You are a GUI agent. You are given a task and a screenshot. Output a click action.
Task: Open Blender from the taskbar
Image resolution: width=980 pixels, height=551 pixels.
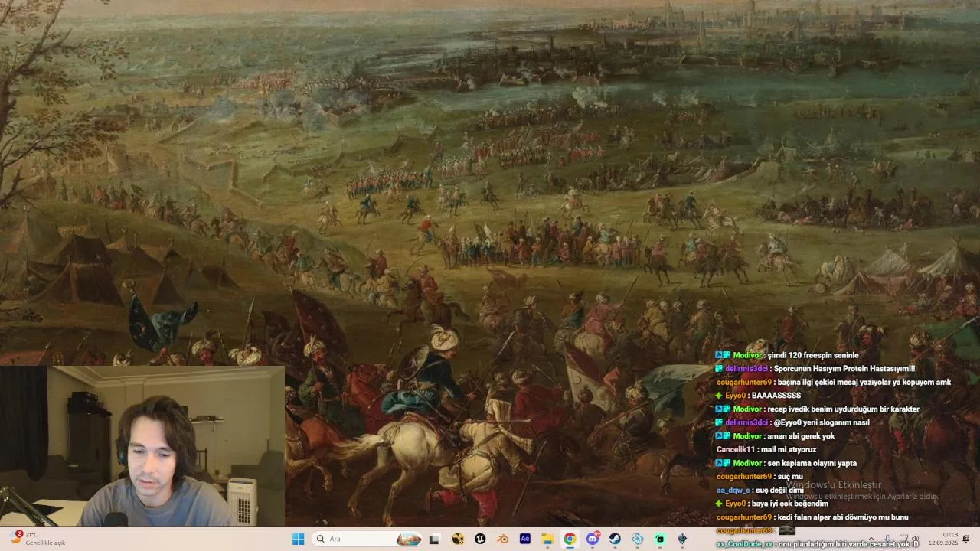coord(502,539)
